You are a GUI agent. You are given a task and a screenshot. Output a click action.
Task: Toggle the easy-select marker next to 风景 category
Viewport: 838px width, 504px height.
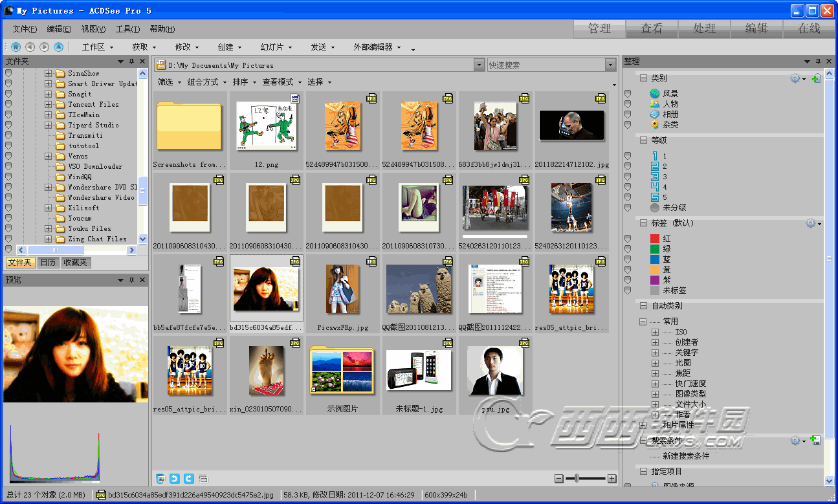(627, 94)
